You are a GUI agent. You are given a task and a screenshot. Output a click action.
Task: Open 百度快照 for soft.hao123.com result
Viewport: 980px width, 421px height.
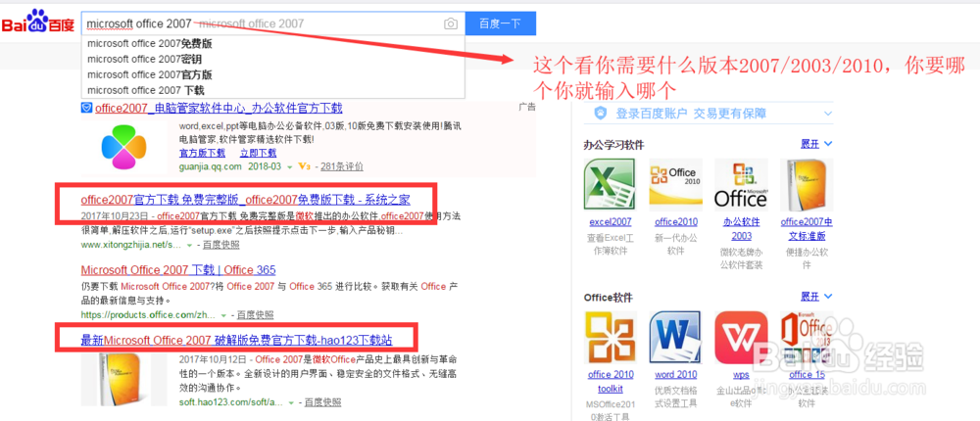(x=323, y=402)
